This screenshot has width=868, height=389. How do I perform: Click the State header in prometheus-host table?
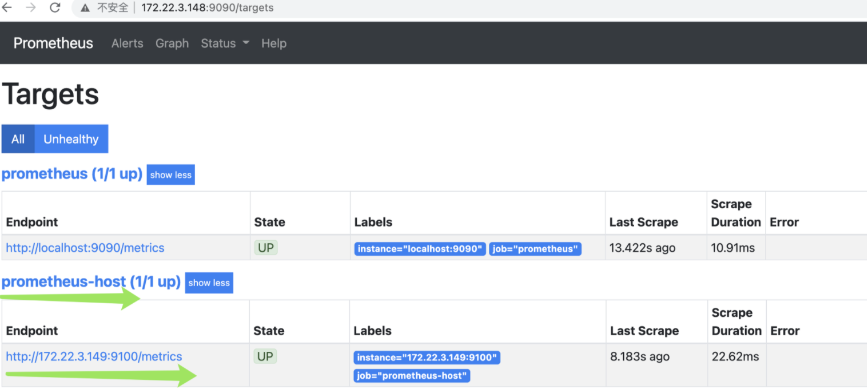(269, 331)
